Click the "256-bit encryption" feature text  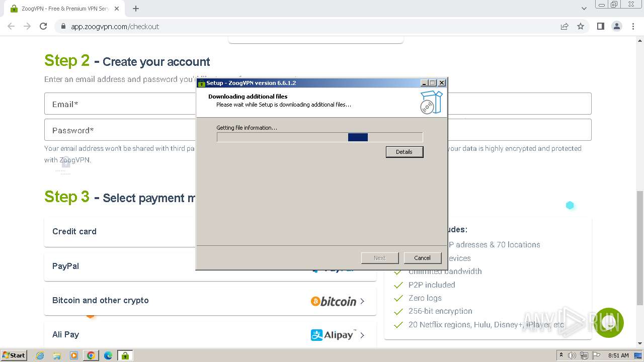[x=440, y=311]
